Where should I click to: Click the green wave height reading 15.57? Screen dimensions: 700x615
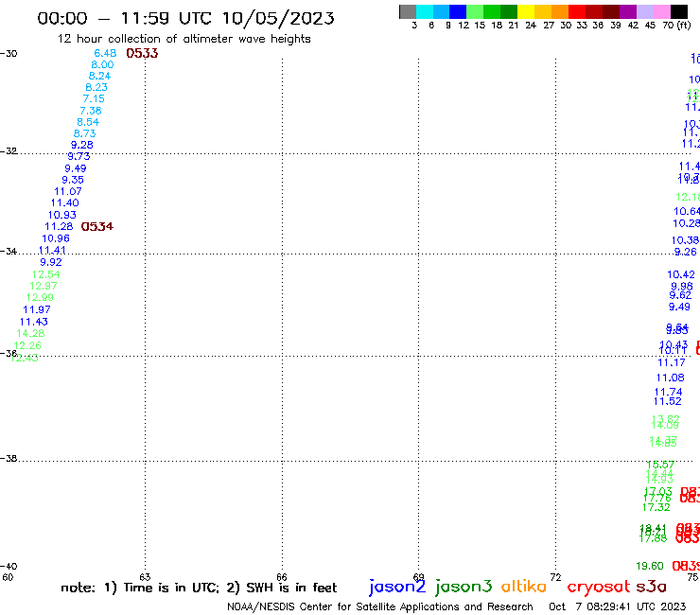click(660, 465)
